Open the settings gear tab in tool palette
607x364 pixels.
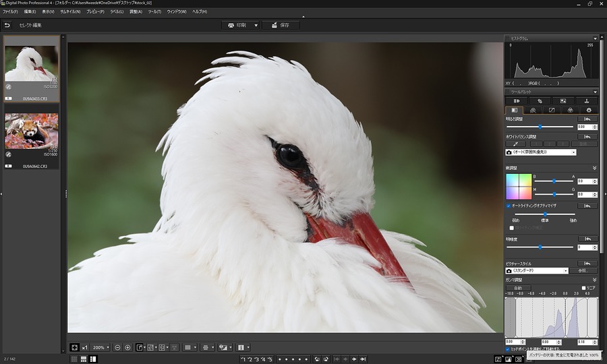tap(589, 111)
